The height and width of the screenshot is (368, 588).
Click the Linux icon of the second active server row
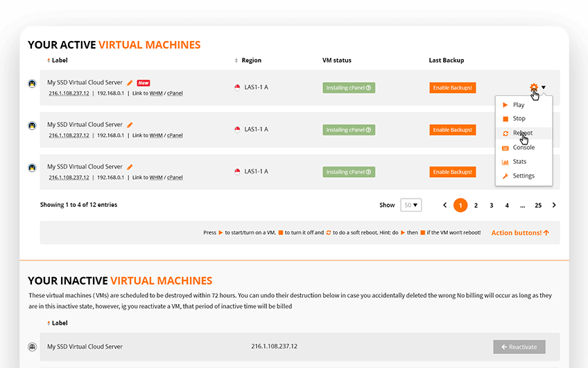coord(33,126)
